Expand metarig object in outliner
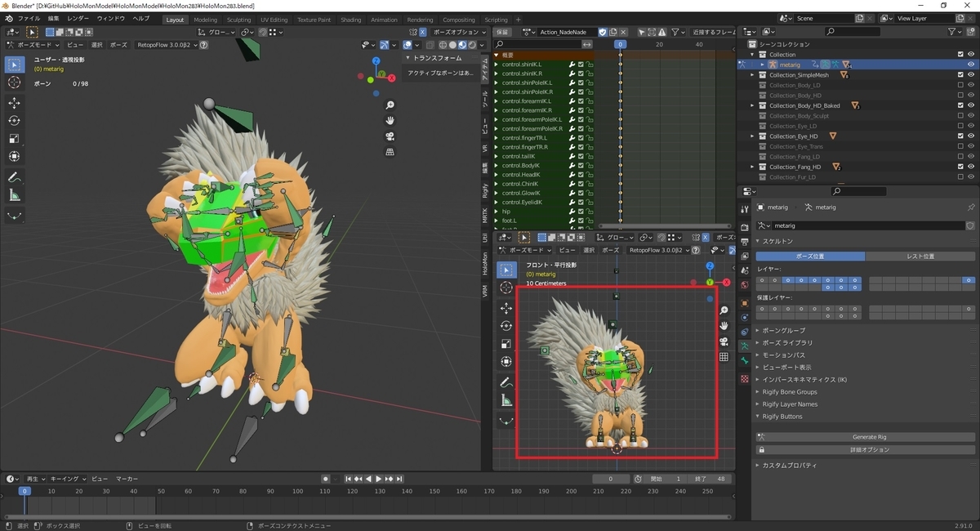Viewport: 980px width, 531px height. click(x=763, y=65)
